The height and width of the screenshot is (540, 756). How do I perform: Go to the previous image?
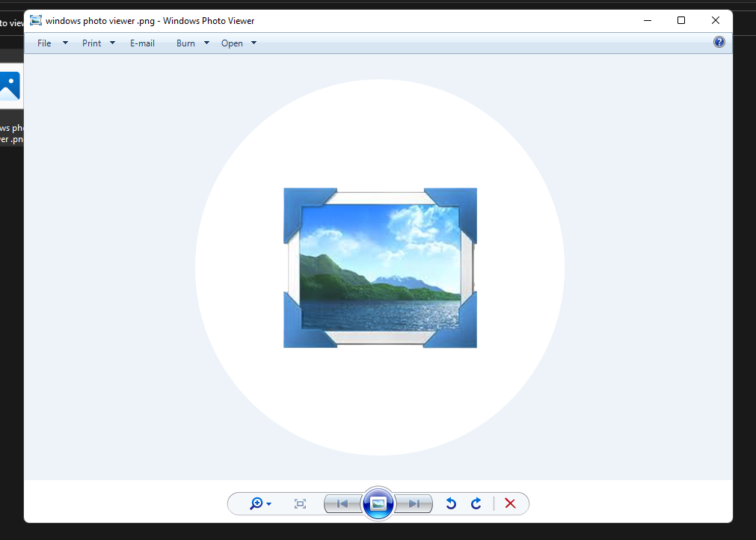point(342,503)
